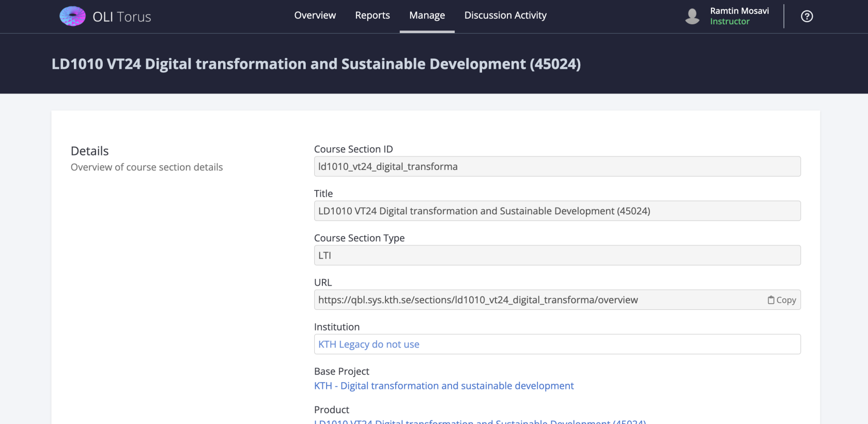This screenshot has height=424, width=868.
Task: Open the Overview tab
Action: [x=315, y=15]
